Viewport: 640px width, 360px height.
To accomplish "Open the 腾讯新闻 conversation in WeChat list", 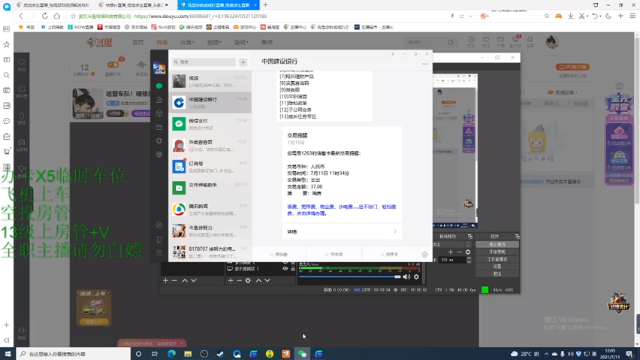I will pos(210,209).
